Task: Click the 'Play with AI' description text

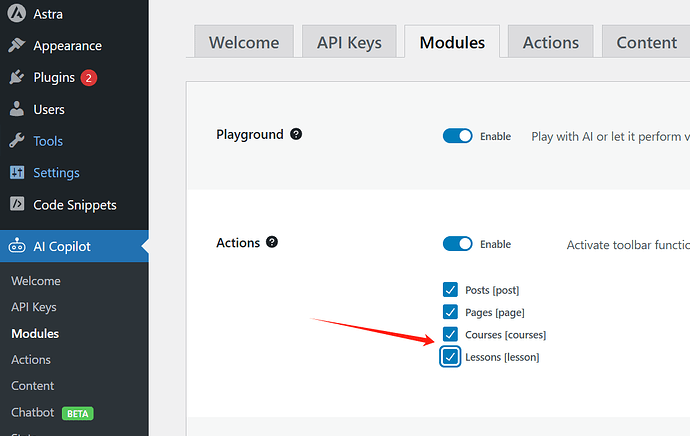Action: coord(610,137)
